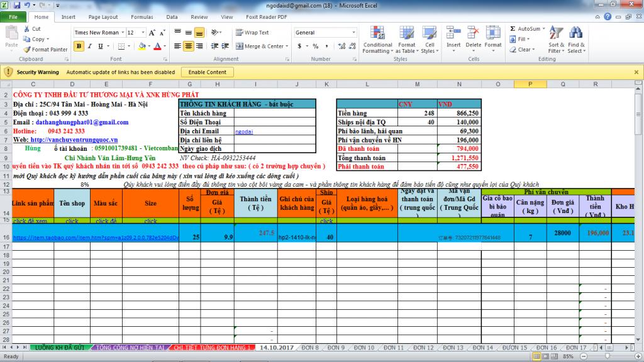Open the vanchuyentrungquoc.vn web link

[x=74, y=140]
